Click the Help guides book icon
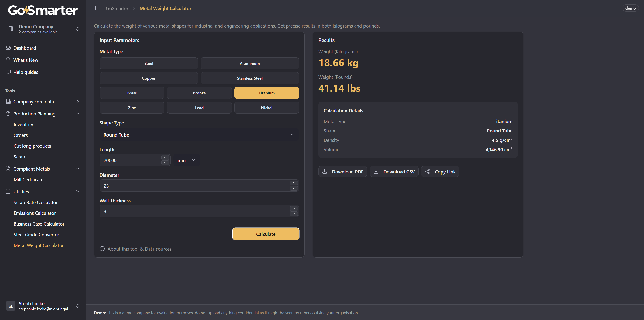 pyautogui.click(x=8, y=72)
